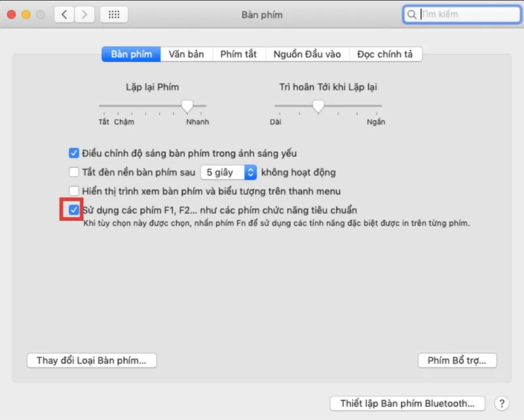
Task: Click the Chậm label under key repeat slider
Action: [x=124, y=122]
